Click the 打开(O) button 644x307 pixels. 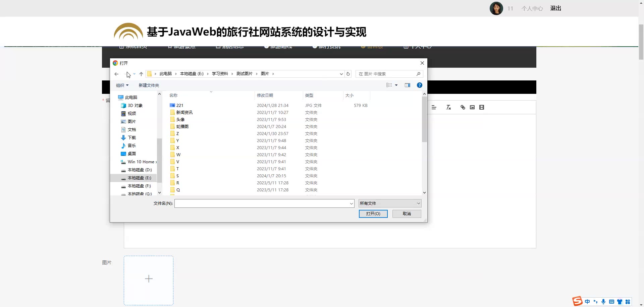pyautogui.click(x=373, y=214)
